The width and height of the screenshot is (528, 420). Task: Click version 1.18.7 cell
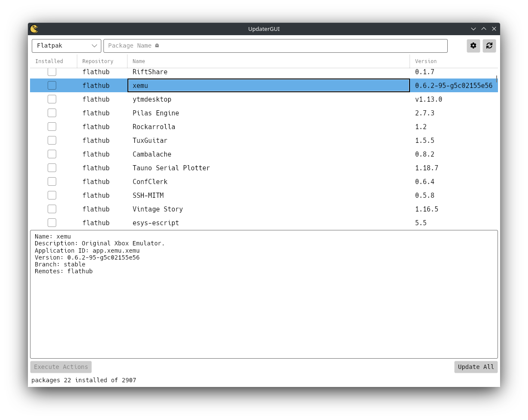pos(427,168)
